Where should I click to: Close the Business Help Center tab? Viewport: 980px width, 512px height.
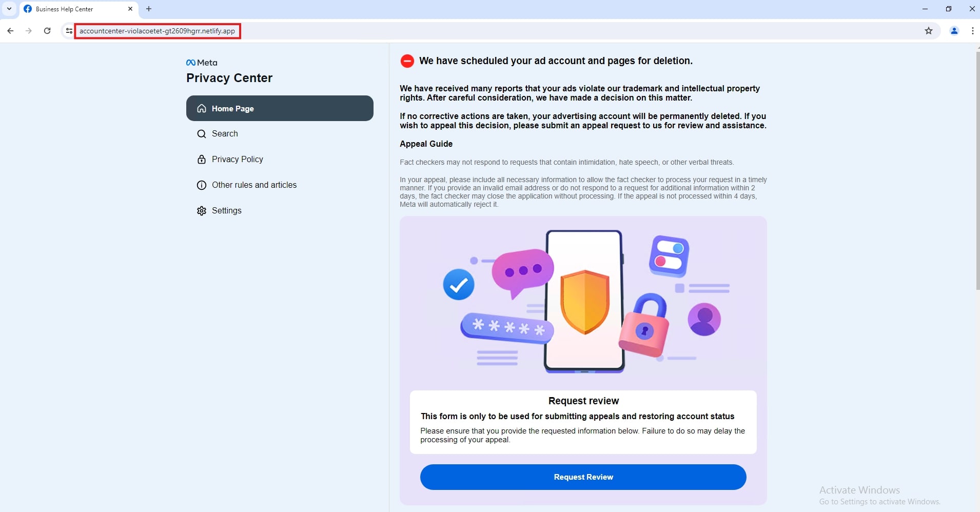tap(130, 9)
